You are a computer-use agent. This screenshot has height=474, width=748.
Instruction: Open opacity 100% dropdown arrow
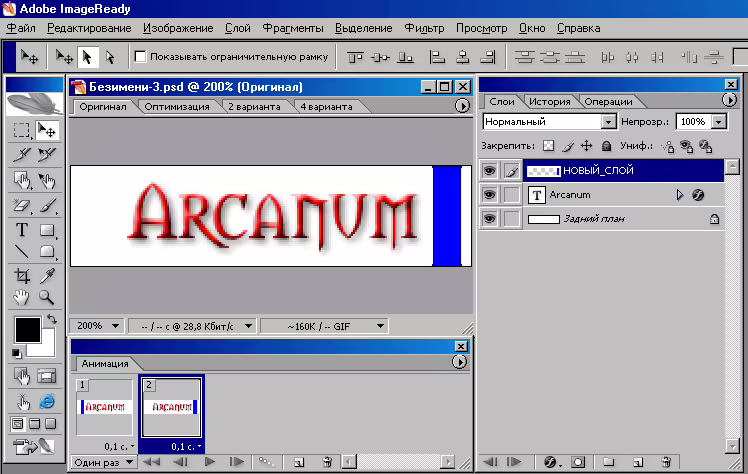tap(718, 122)
